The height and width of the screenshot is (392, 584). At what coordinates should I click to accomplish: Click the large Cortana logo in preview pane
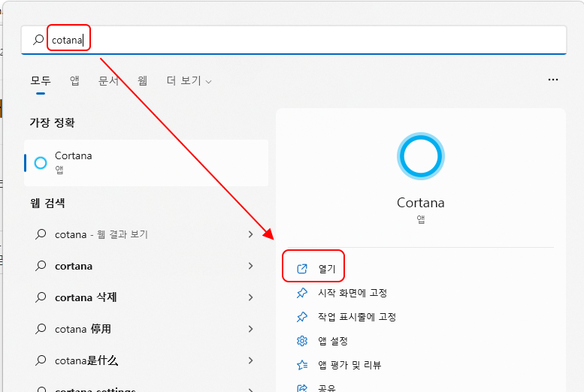(x=421, y=156)
